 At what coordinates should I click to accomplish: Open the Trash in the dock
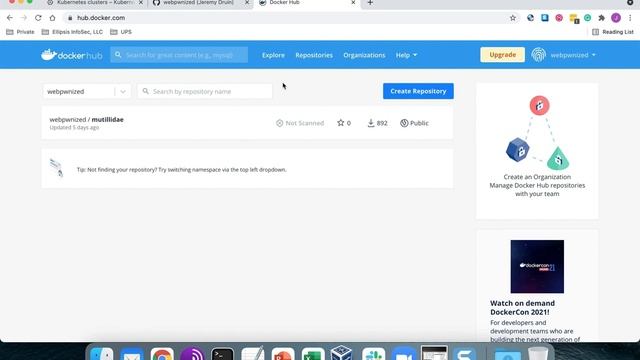point(538,354)
